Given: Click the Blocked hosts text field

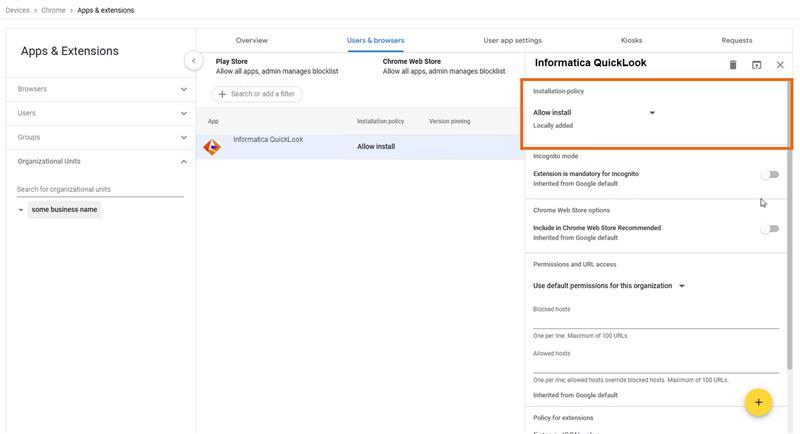Looking at the screenshot, I should pyautogui.click(x=656, y=322).
